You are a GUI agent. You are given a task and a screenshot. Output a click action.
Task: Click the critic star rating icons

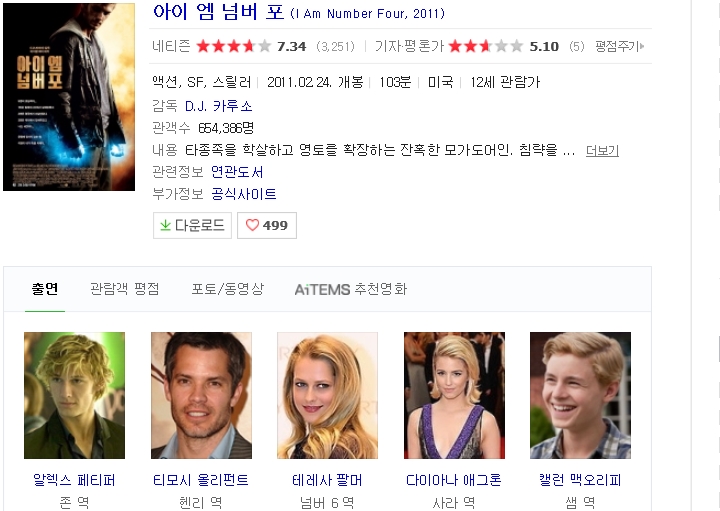(485, 46)
